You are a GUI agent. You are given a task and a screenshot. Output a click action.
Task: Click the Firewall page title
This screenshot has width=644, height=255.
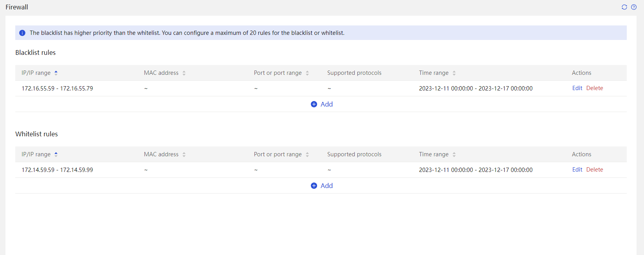(x=17, y=7)
